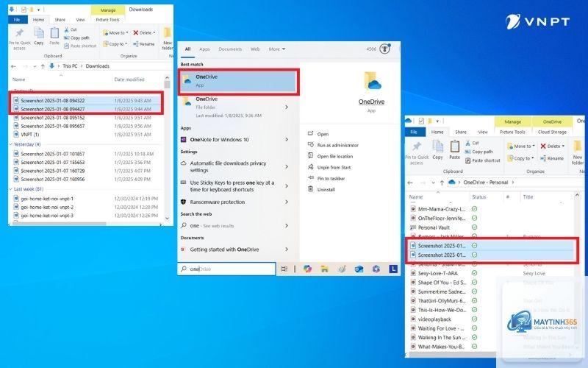The image size is (588, 368).
Task: Sort by Status column in OneDrive window
Action: click(479, 197)
